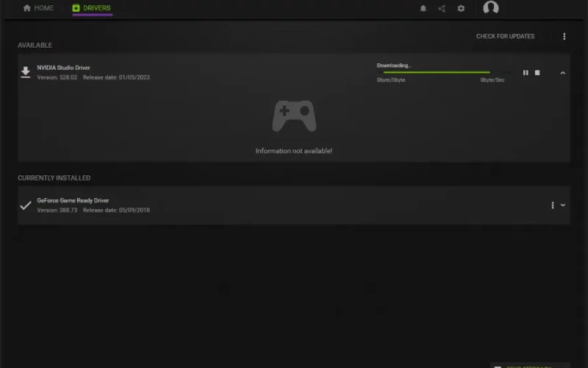588x368 pixels.
Task: Open settings with the gear icon
Action: 461,8
